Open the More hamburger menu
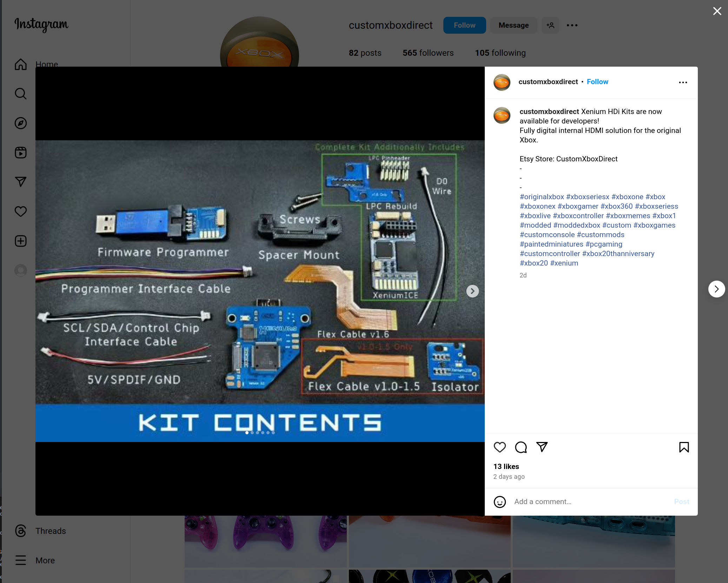The image size is (728, 583). [x=21, y=560]
